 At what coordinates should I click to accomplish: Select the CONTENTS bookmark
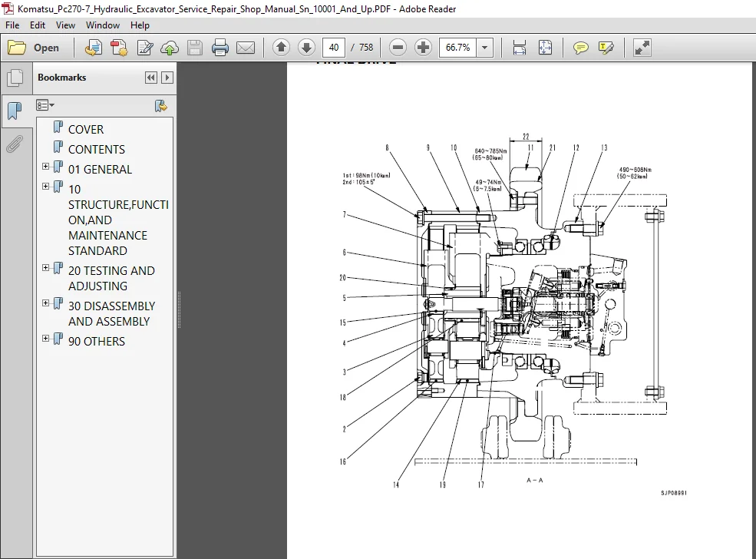[x=97, y=150]
